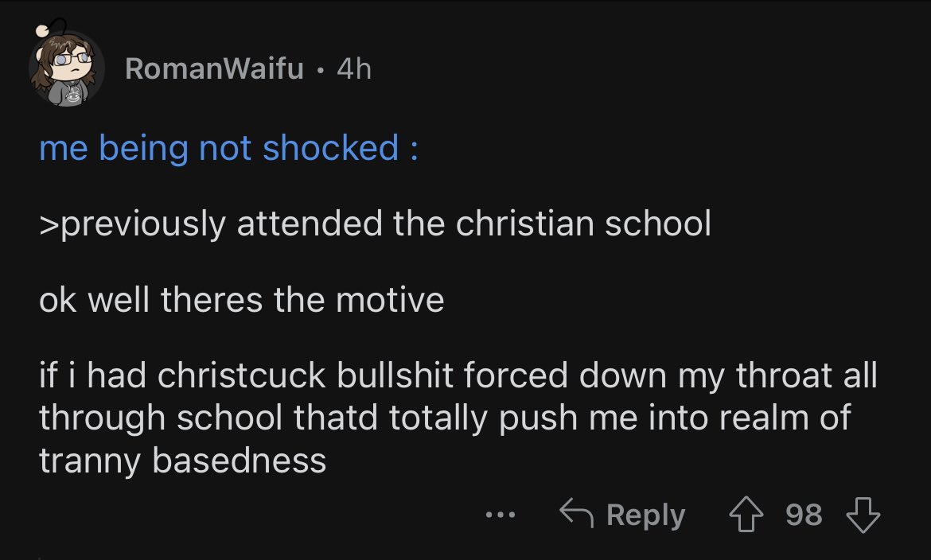The image size is (931, 560).
Task: Open the blue "me being not shocked" link
Action: coord(229,148)
